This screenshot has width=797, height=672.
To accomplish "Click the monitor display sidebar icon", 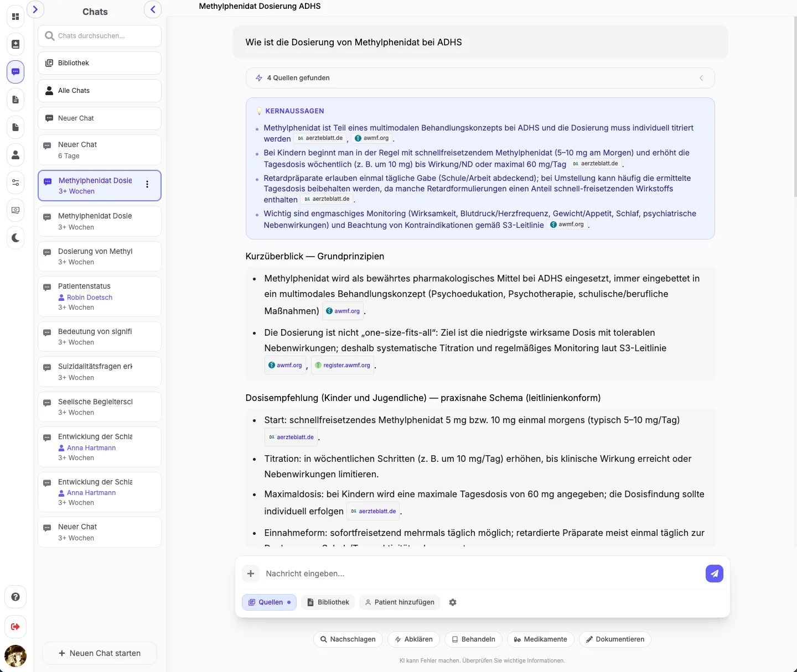I will [15, 210].
